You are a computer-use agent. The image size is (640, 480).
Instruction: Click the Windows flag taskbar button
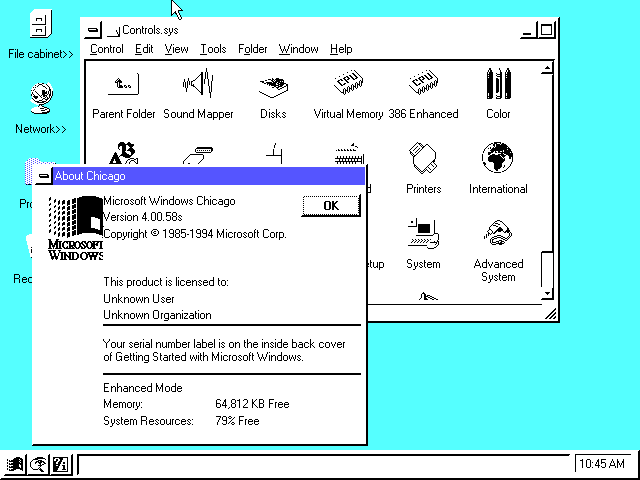click(x=15, y=464)
